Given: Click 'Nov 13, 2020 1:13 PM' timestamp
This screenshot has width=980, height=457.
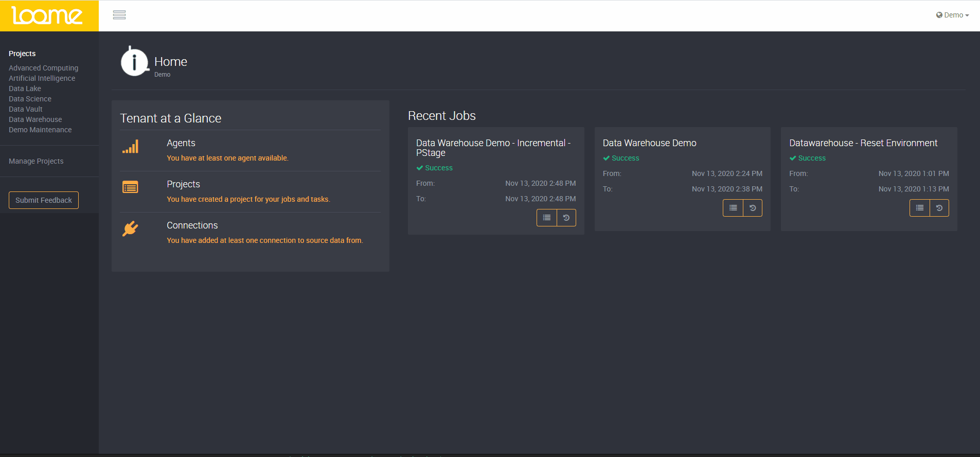Looking at the screenshot, I should click(914, 189).
